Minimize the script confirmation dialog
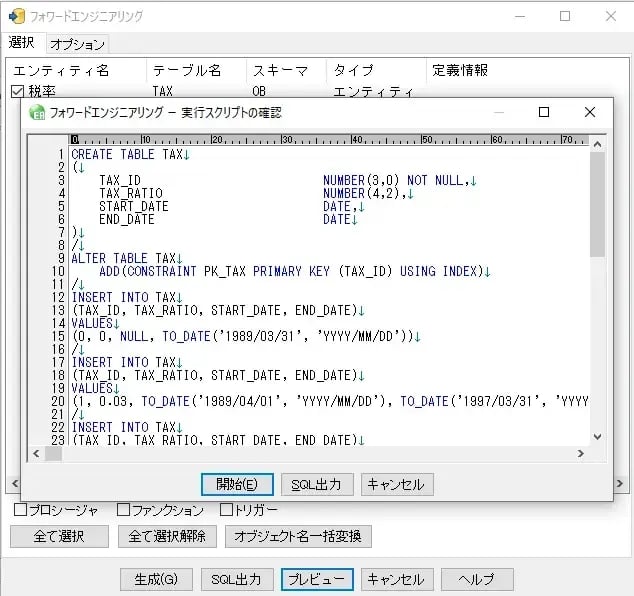Viewport: 634px width, 596px height. tap(498, 112)
